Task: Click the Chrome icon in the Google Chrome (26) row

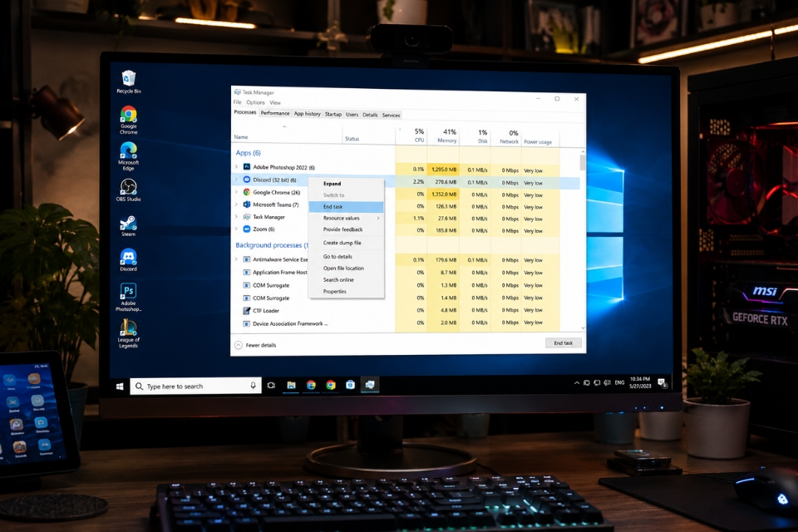Action: click(x=247, y=192)
